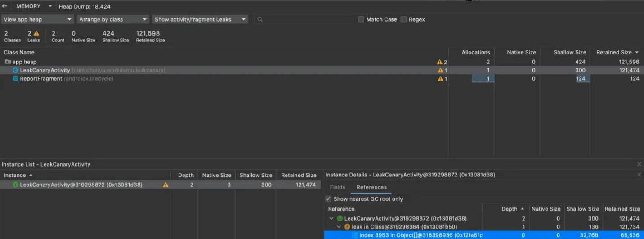
Task: Click warning icon on app heap row
Action: pyautogui.click(x=440, y=62)
